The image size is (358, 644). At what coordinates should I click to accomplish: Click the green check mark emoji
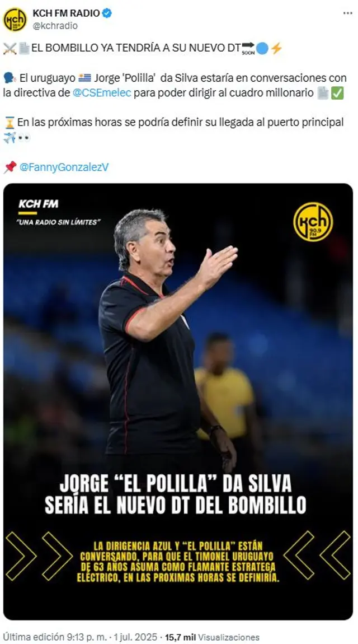(x=337, y=93)
